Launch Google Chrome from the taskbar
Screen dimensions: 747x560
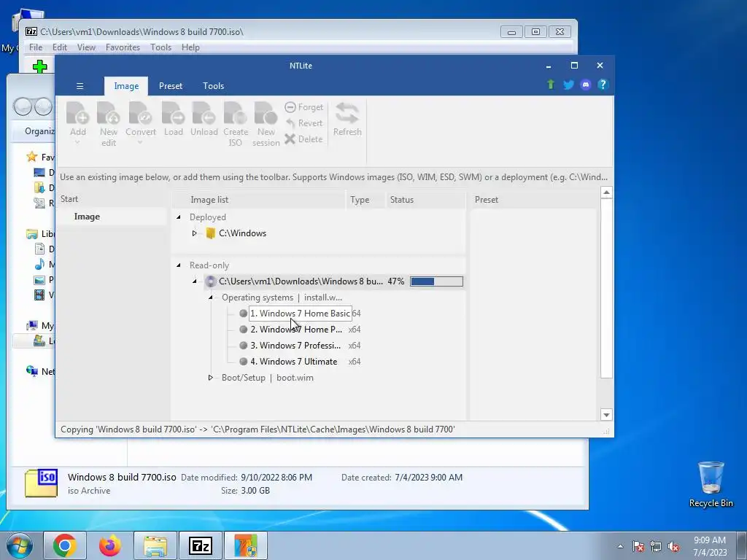[65, 545]
